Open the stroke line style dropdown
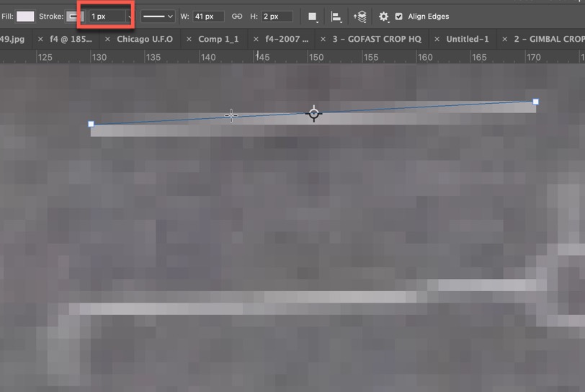This screenshot has height=392, width=585. coord(157,17)
